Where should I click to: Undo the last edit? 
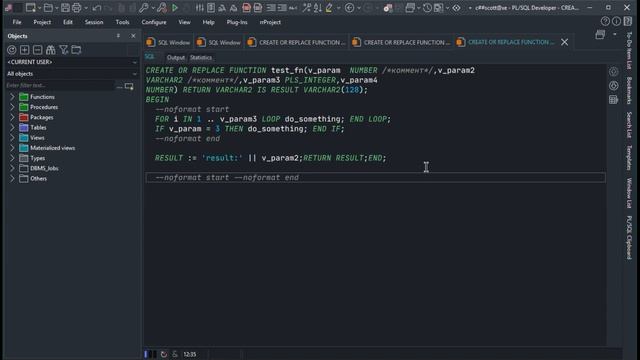click(97, 8)
